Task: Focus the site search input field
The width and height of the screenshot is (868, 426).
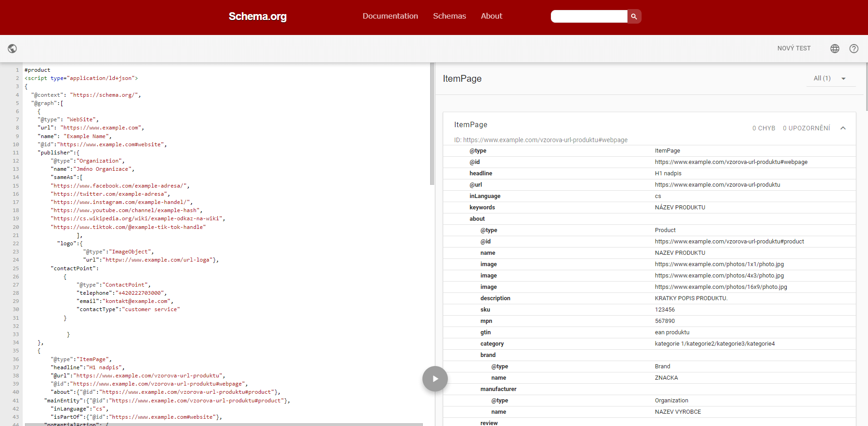Action: 589,16
